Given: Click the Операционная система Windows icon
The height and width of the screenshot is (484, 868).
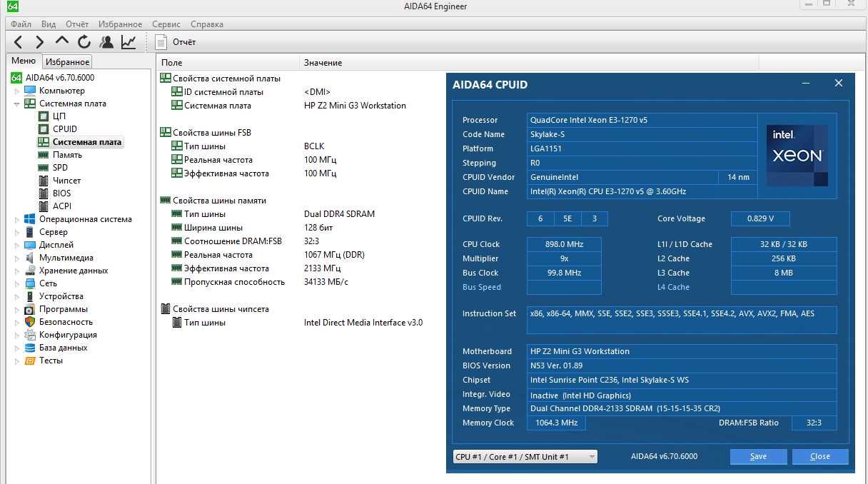Looking at the screenshot, I should [x=30, y=219].
